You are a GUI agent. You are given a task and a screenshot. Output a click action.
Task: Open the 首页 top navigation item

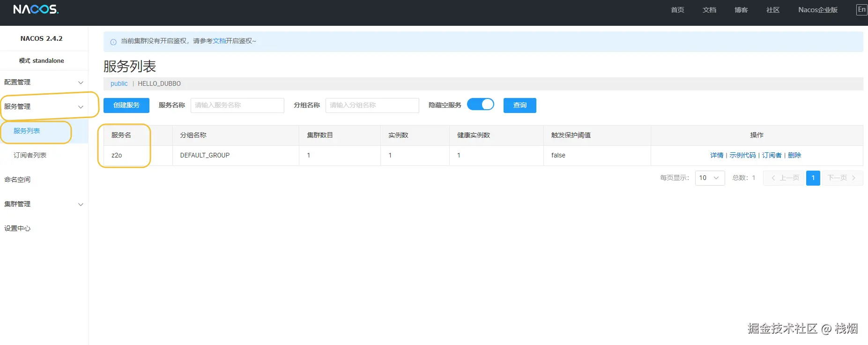click(x=677, y=10)
